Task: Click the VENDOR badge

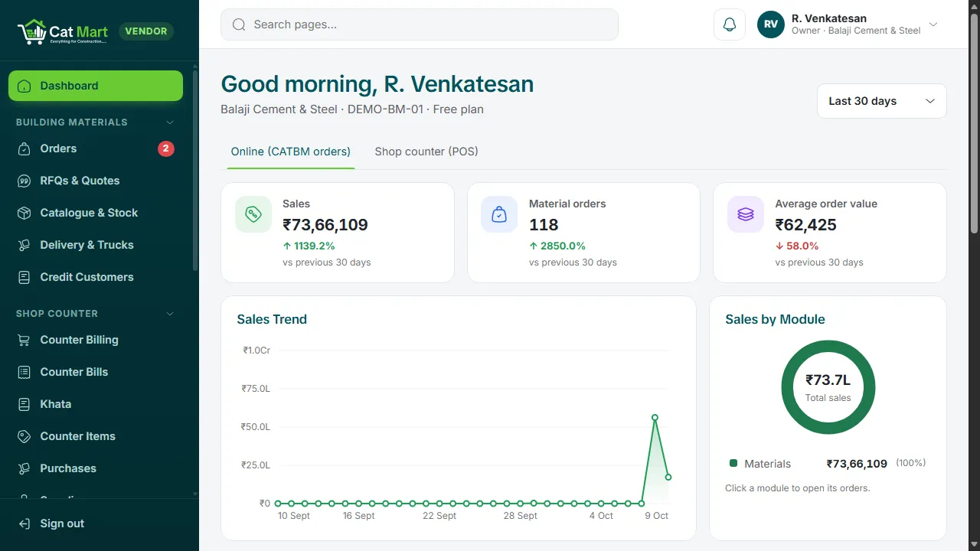Action: pos(146,31)
